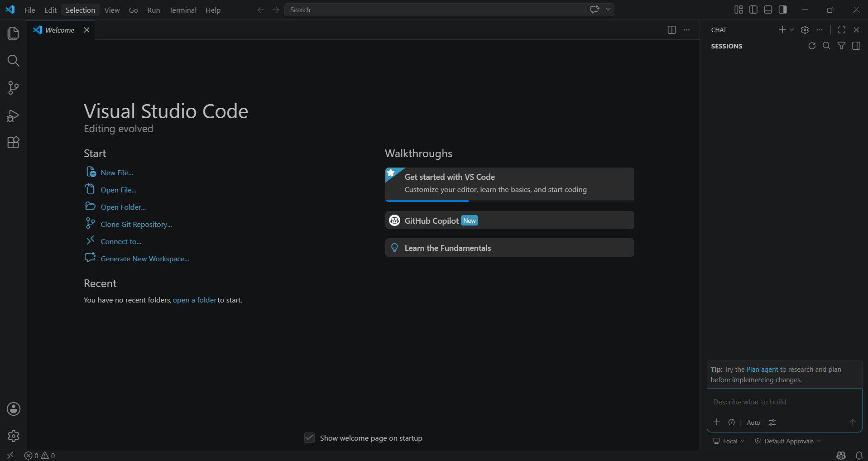Click 'open a folder' link under Recent
The height and width of the screenshot is (461, 868).
tap(194, 300)
